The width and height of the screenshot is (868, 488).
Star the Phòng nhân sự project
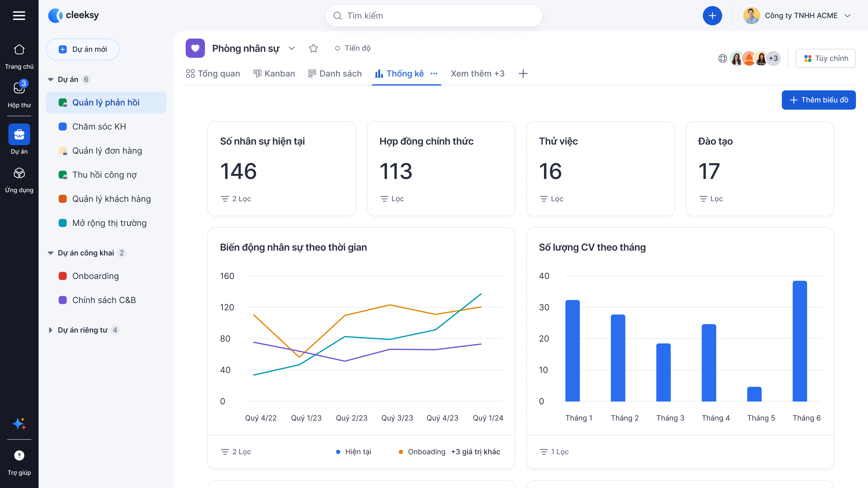(x=313, y=48)
